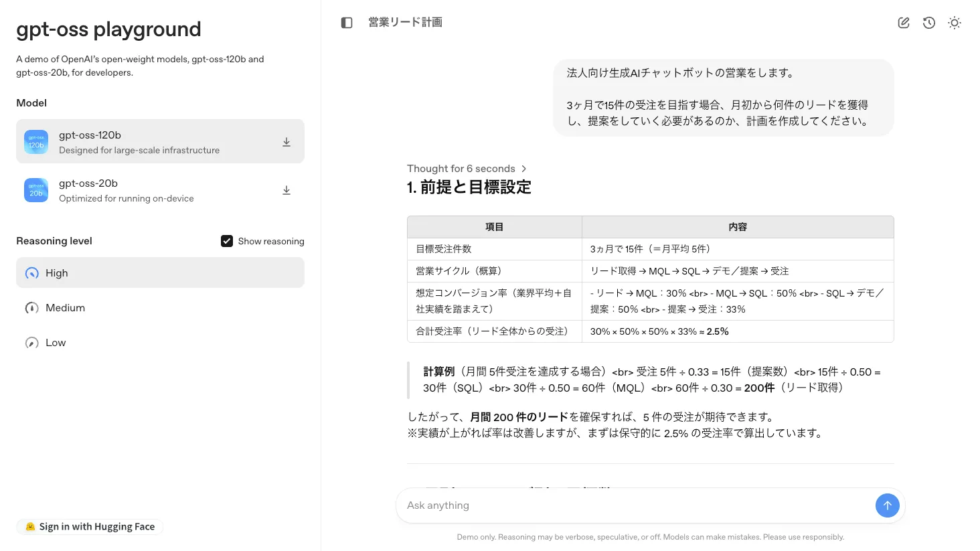Click the gpt-oss-120b model logo icon
This screenshot has height=551, width=980.
(x=36, y=142)
